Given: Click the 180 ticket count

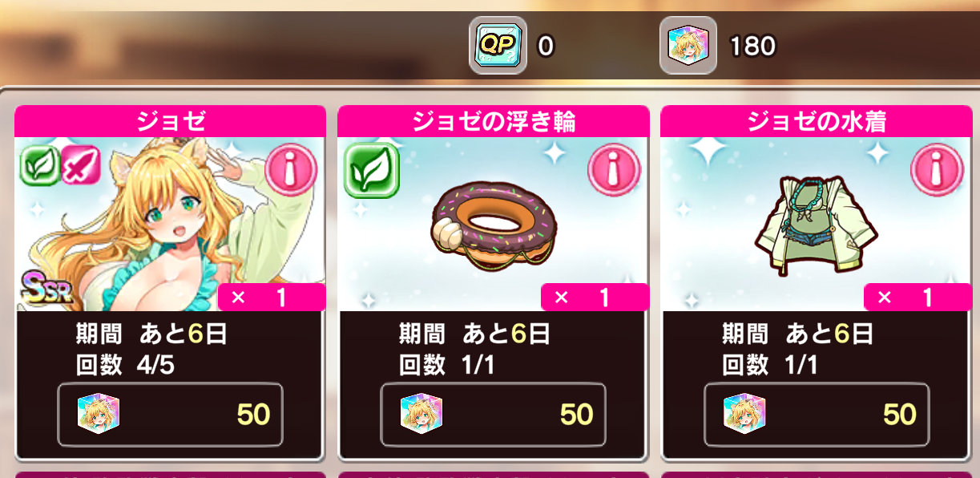Looking at the screenshot, I should 752,46.
